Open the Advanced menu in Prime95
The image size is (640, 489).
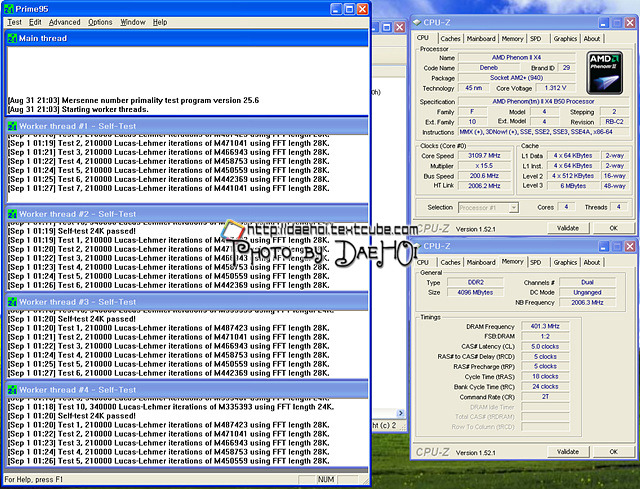pyautogui.click(x=64, y=22)
